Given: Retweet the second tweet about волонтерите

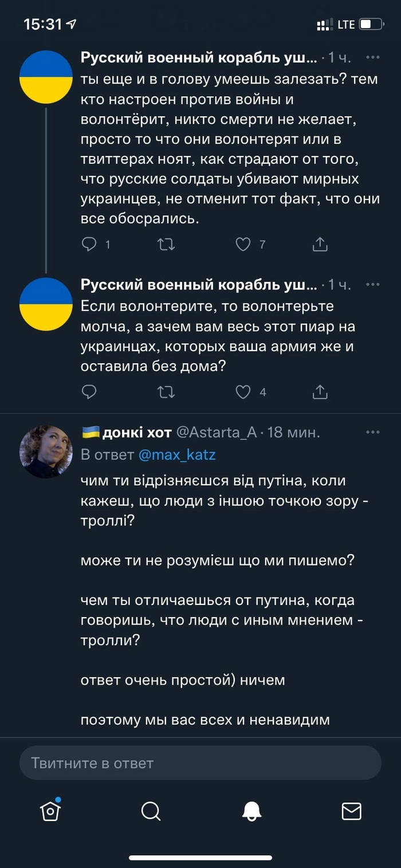Looking at the screenshot, I should tap(166, 392).
